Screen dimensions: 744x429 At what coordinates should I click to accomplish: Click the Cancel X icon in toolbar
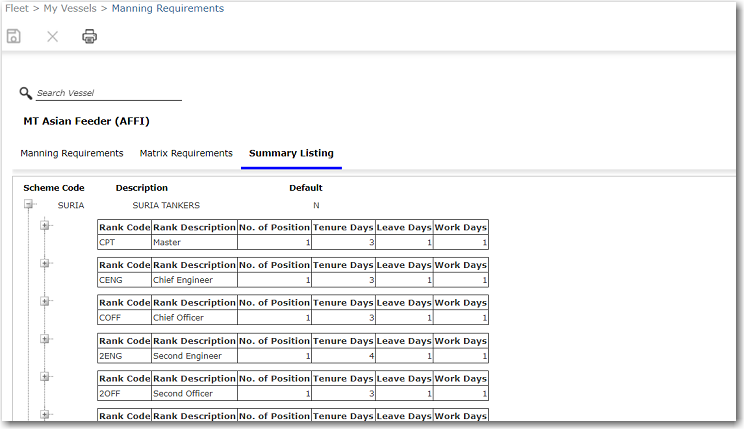click(x=52, y=37)
